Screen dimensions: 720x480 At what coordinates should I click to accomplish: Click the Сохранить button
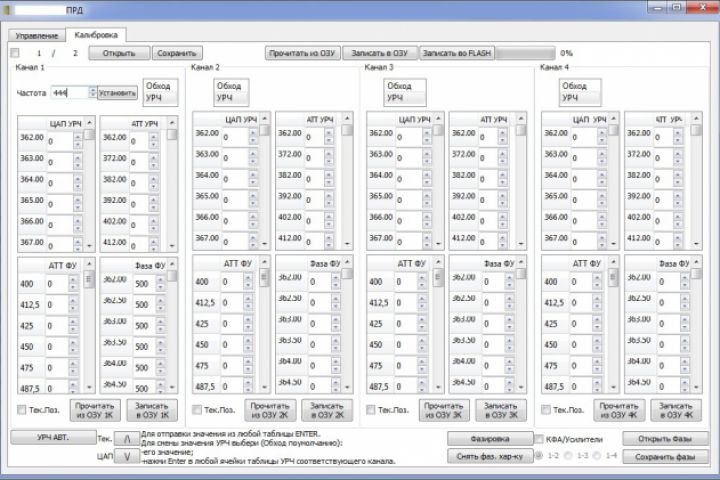point(177,53)
